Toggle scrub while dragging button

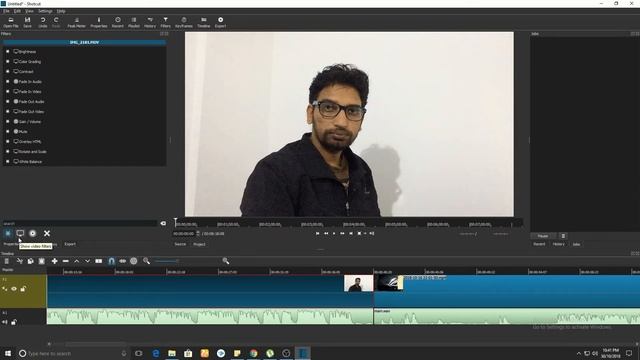pyautogui.click(x=122, y=261)
